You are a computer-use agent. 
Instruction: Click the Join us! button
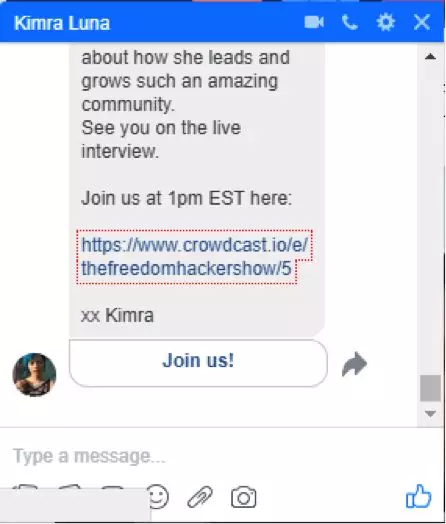pos(198,363)
